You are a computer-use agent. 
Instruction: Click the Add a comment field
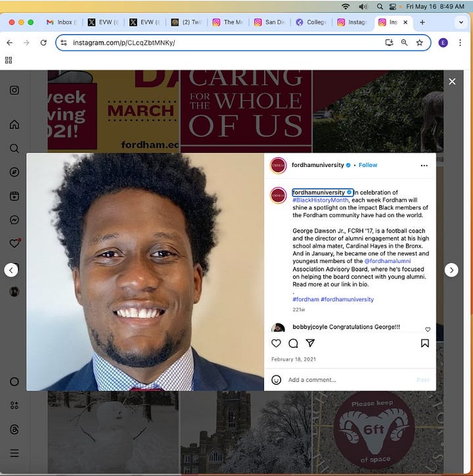349,380
